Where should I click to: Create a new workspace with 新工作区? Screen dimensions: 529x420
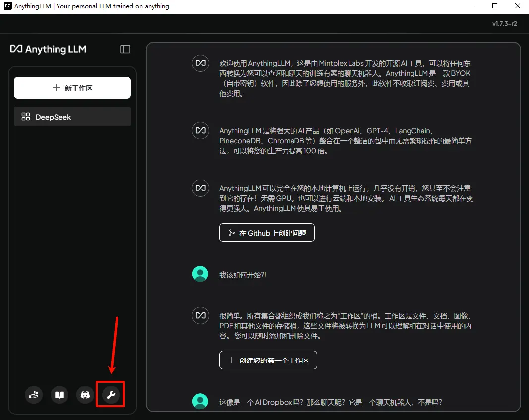coord(72,88)
